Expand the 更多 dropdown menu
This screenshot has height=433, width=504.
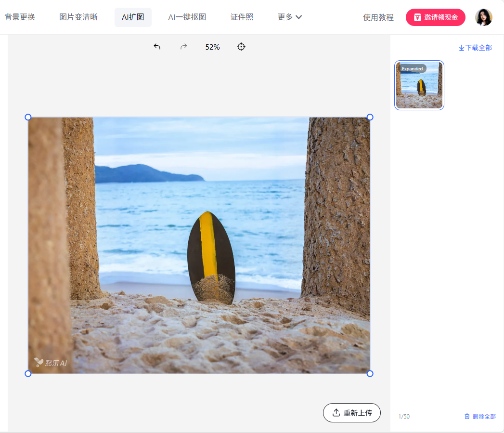pyautogui.click(x=290, y=17)
